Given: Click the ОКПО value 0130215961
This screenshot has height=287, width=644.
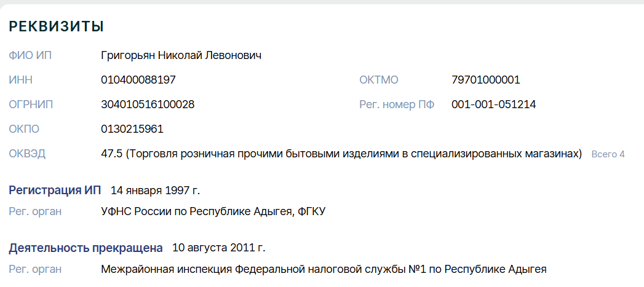Looking at the screenshot, I should (132, 129).
